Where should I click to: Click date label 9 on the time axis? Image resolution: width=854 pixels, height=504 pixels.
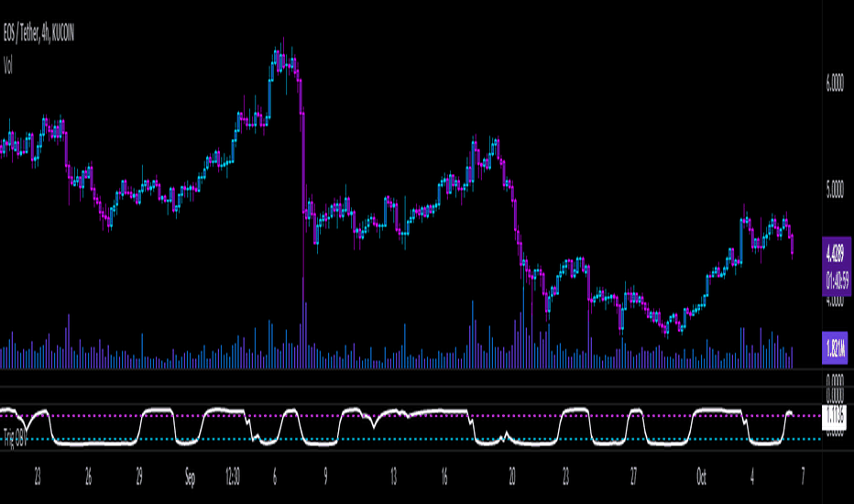325,477
